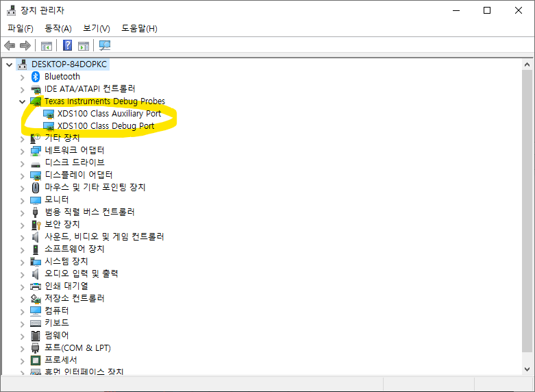
Task: Click the scrollbar down arrow
Action: point(527,369)
